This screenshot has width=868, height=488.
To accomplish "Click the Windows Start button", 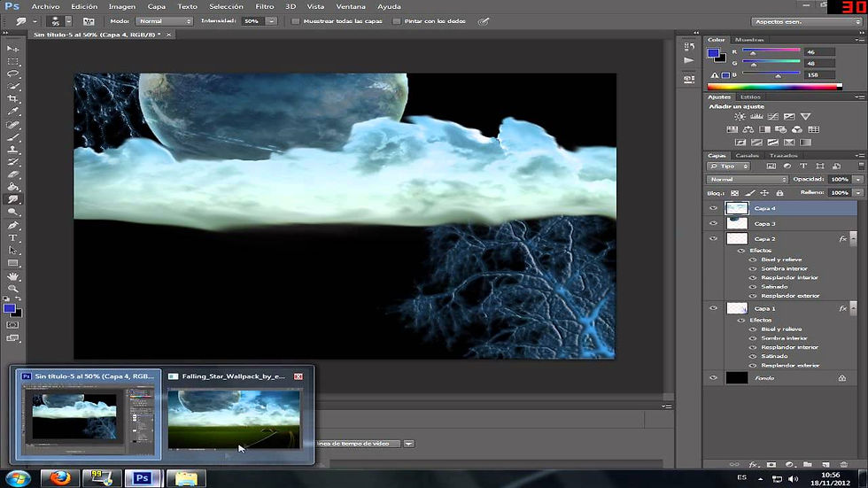I will point(19,478).
